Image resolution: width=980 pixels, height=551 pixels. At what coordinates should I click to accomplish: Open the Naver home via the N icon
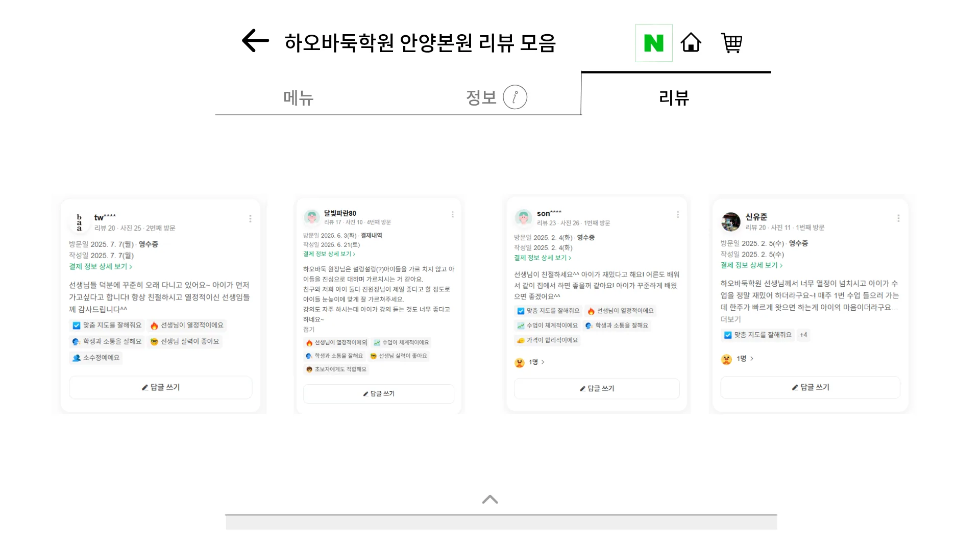tap(654, 43)
